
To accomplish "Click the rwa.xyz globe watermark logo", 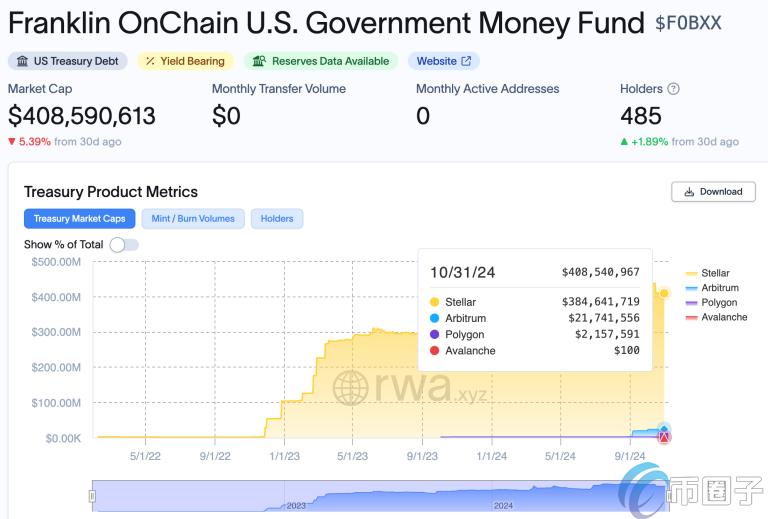I will click(x=351, y=388).
